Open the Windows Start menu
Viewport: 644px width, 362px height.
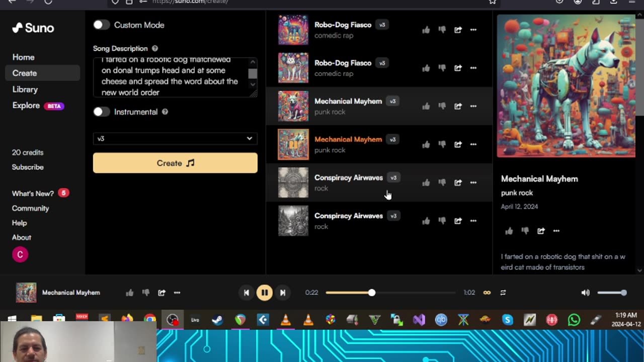pyautogui.click(x=12, y=320)
